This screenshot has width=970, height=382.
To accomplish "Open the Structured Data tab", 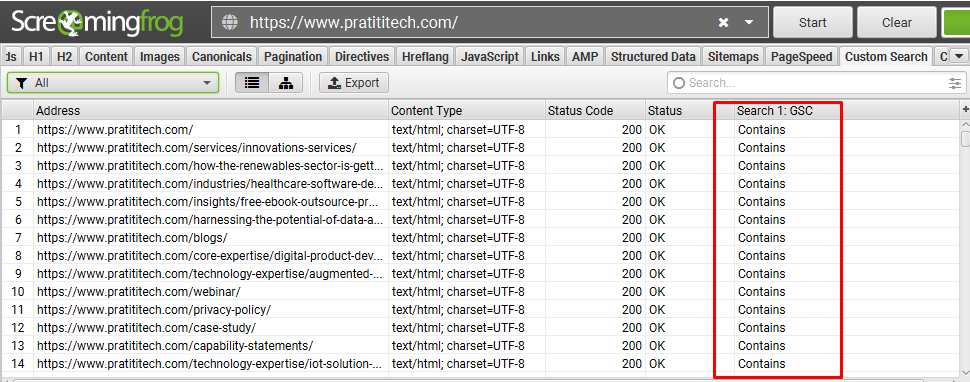I will click(653, 57).
